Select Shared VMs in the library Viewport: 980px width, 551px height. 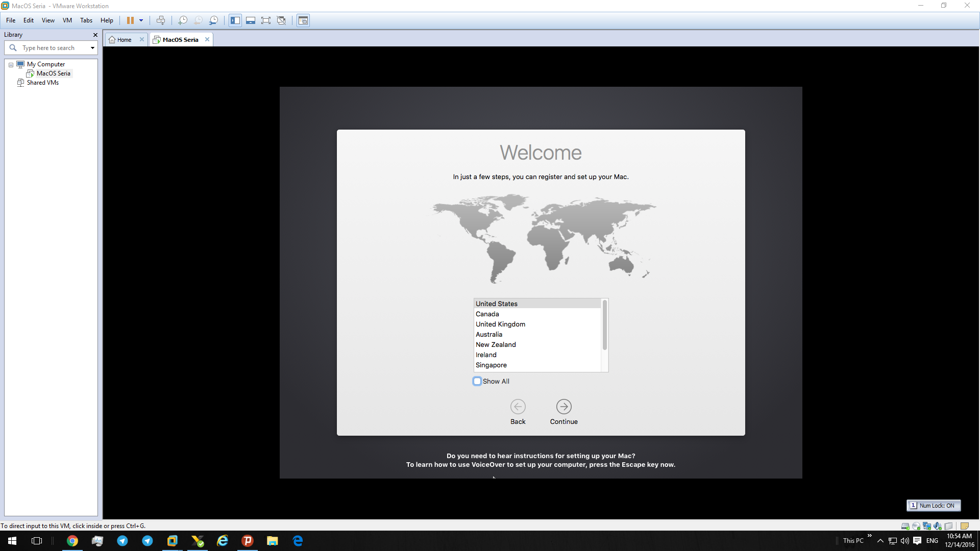pyautogui.click(x=43, y=83)
